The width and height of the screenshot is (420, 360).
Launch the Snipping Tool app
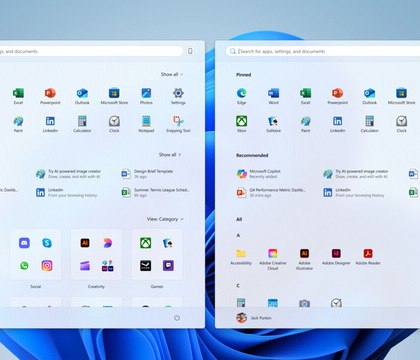pyautogui.click(x=178, y=124)
